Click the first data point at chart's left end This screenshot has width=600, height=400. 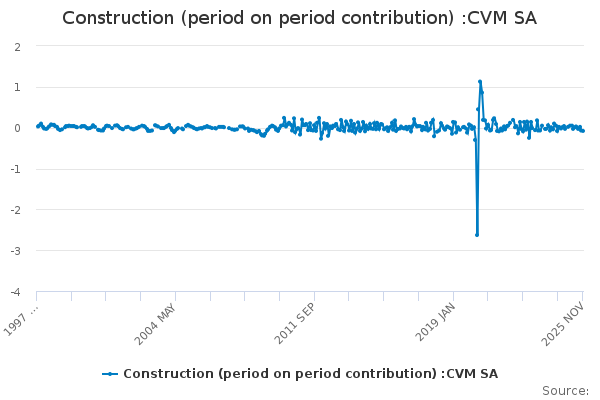pos(37,126)
